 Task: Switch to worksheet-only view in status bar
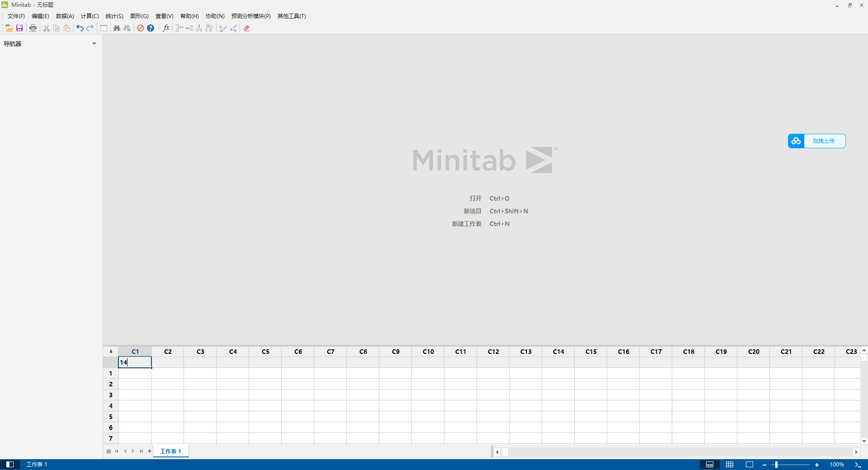tap(729, 465)
